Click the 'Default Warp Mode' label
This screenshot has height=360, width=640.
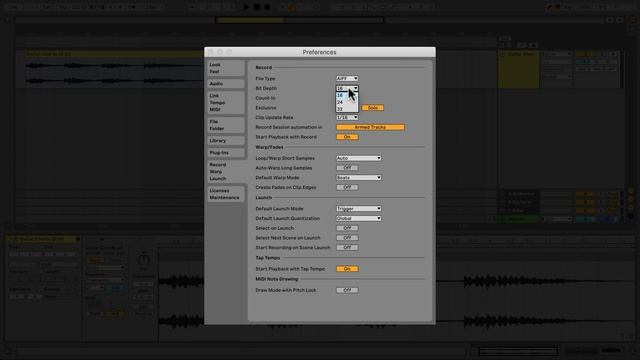pyautogui.click(x=277, y=178)
